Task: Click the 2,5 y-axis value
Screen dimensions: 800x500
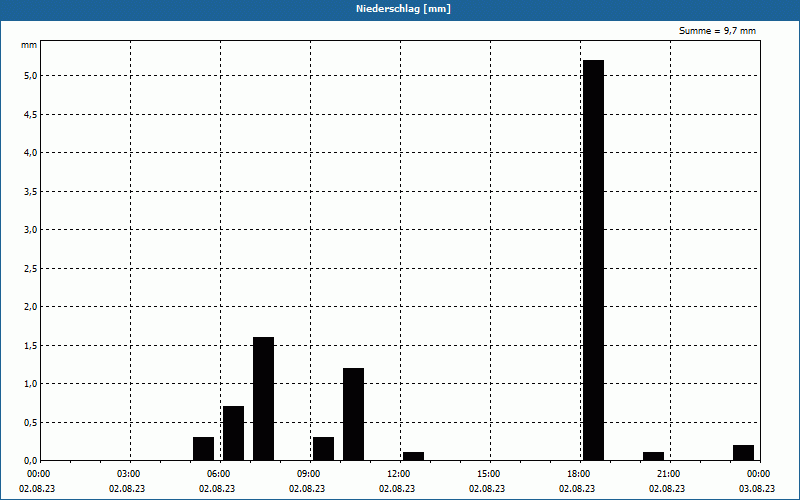Action: tap(30, 268)
